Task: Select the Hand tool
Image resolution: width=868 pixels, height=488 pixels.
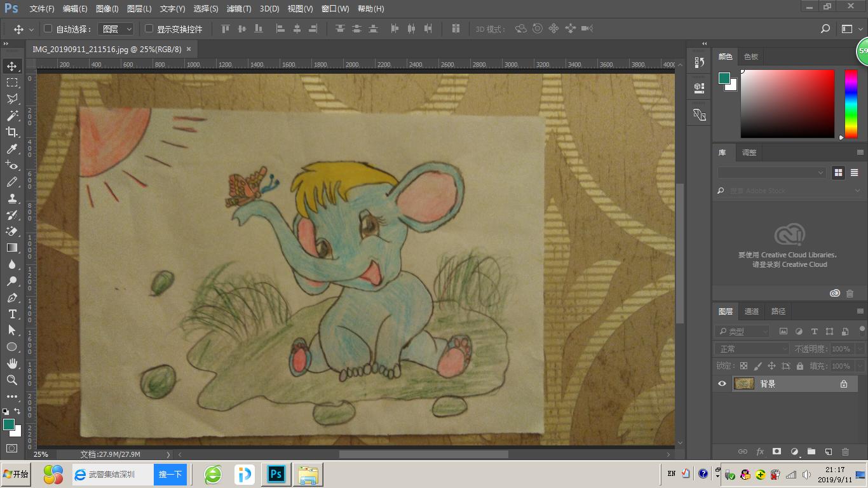Action: [12, 363]
